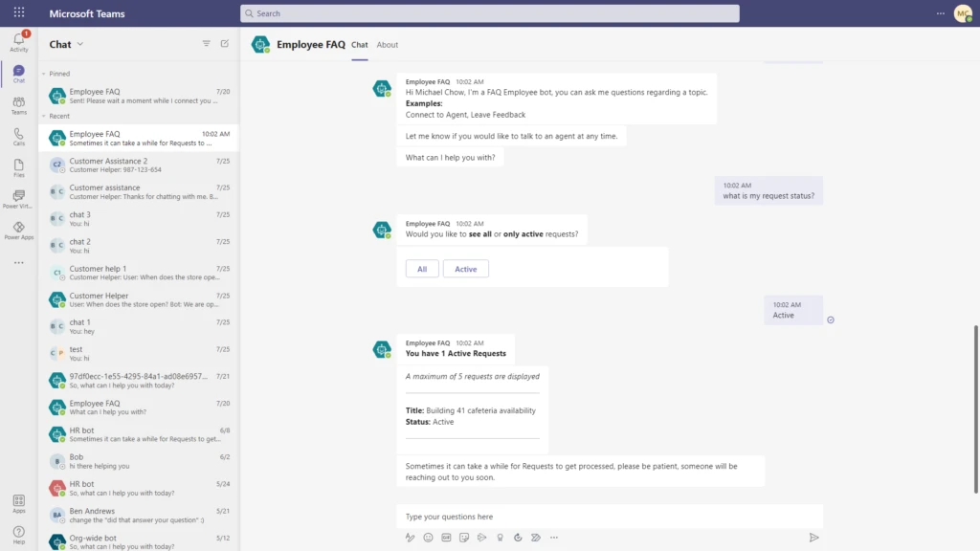
Task: Open the sticker picker
Action: [463, 538]
